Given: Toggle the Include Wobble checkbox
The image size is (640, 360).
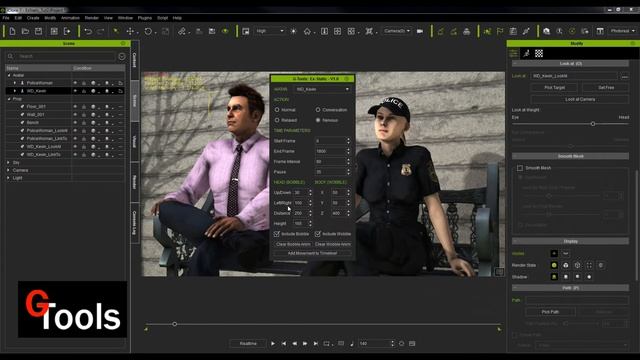Looking at the screenshot, I should 318,234.
